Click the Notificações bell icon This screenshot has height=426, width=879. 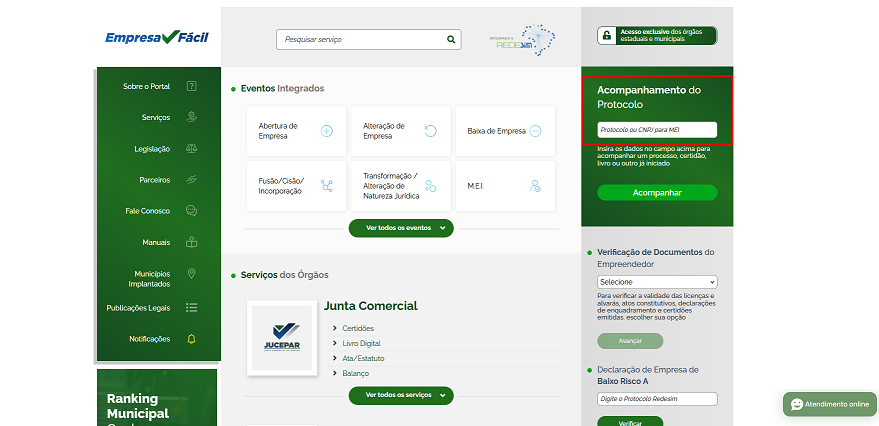[x=192, y=339]
